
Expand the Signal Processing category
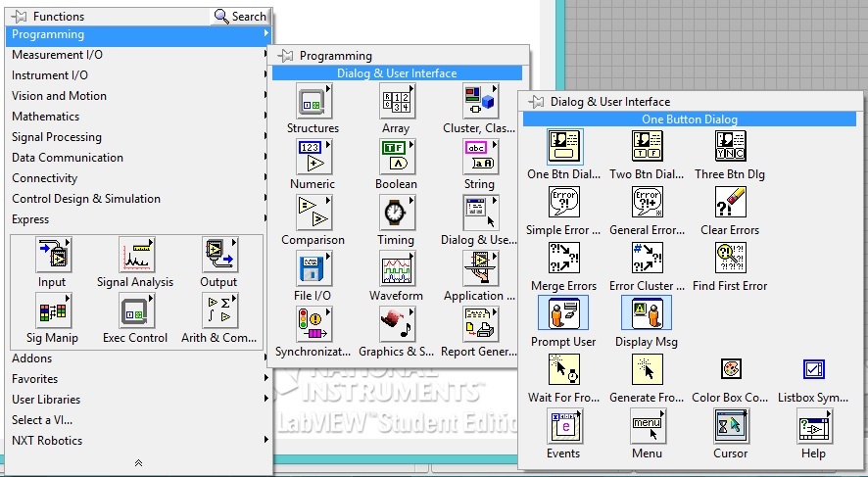pyautogui.click(x=139, y=137)
